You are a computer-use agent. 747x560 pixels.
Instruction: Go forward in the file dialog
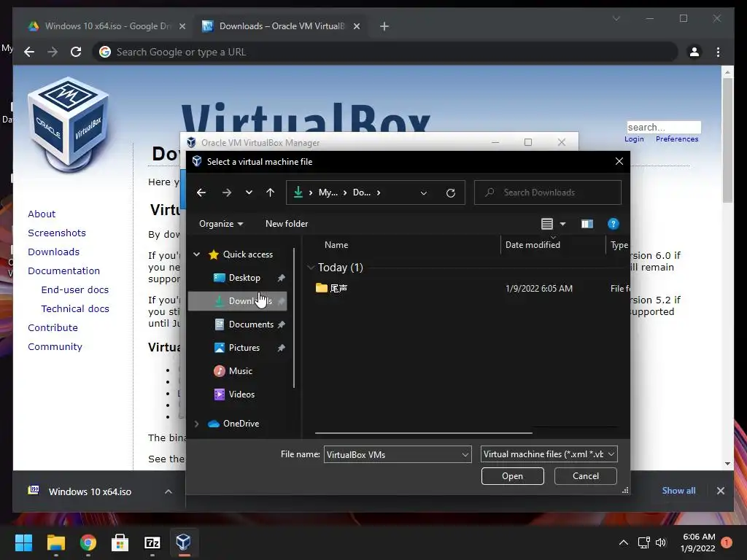pyautogui.click(x=227, y=192)
